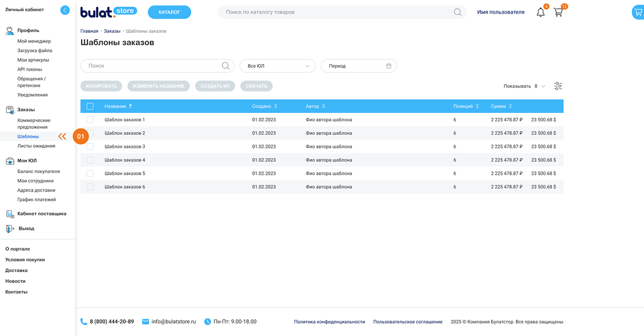
Task: Collapse the sidebar with the blue arrow button
Action: (65, 10)
